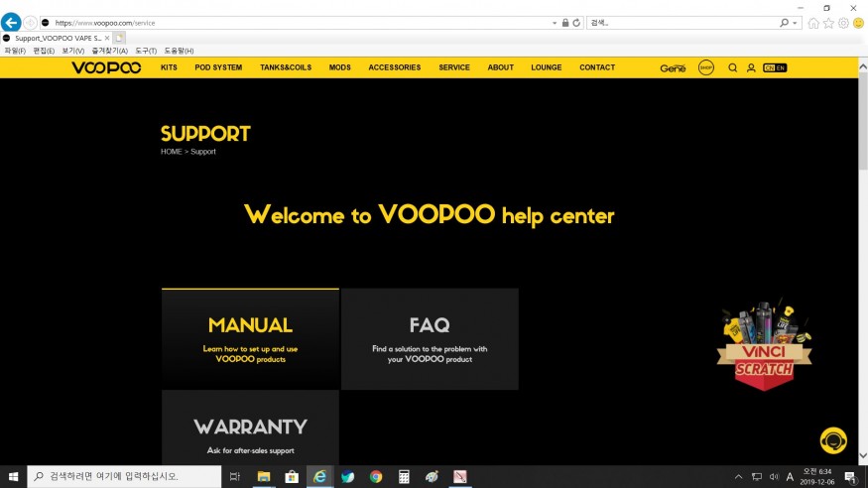Click the Gene logo icon

point(674,68)
